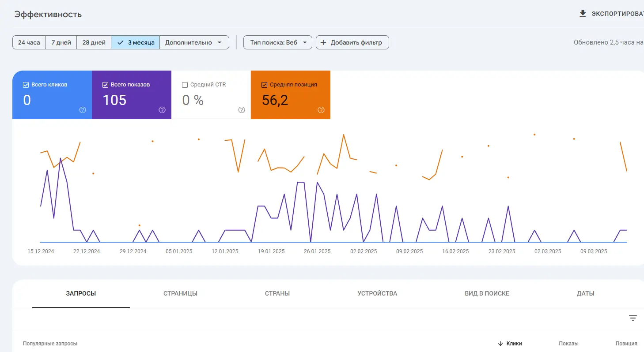Screen dimensions: 644x352
Task: Switch to the Устройства tab
Action: click(377, 293)
